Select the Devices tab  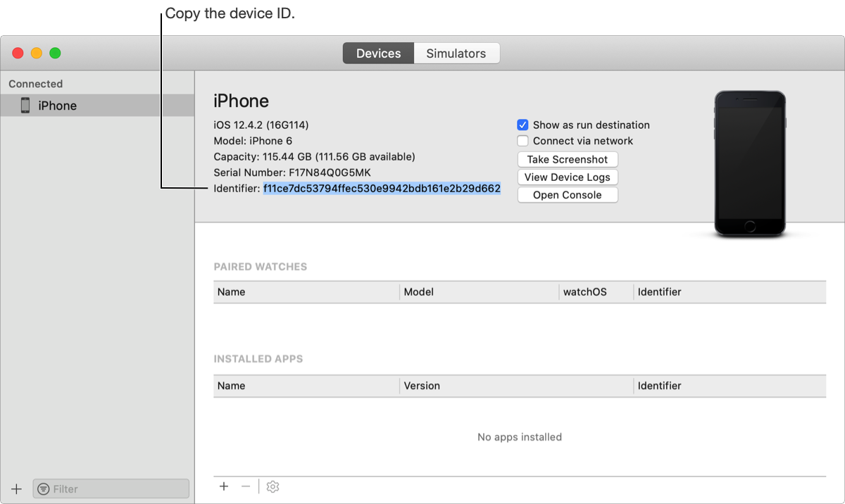point(379,53)
